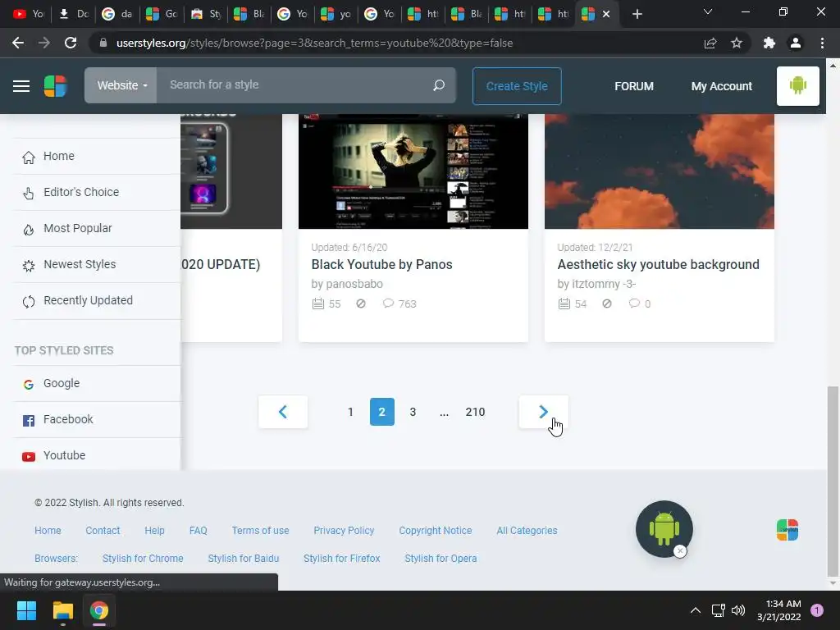840x630 pixels.
Task: Open the Black Youtube by Panos thumbnail
Action: 413,171
